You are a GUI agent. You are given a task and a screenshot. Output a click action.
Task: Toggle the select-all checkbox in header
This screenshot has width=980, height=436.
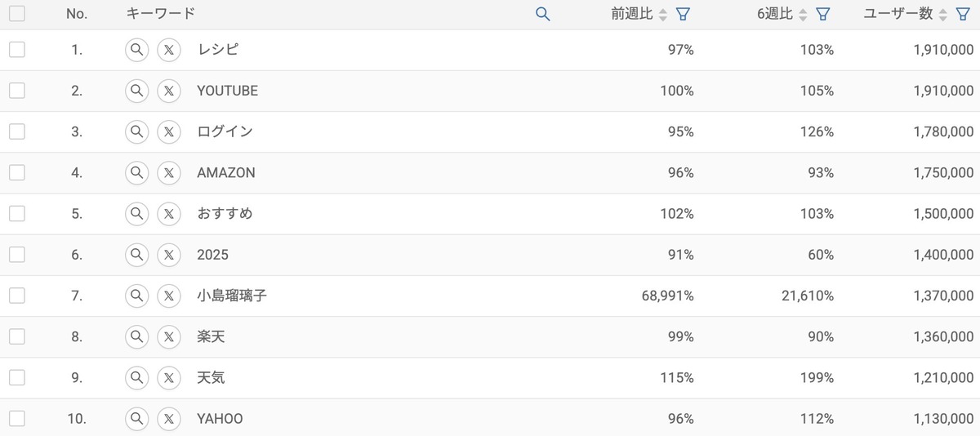tap(17, 14)
